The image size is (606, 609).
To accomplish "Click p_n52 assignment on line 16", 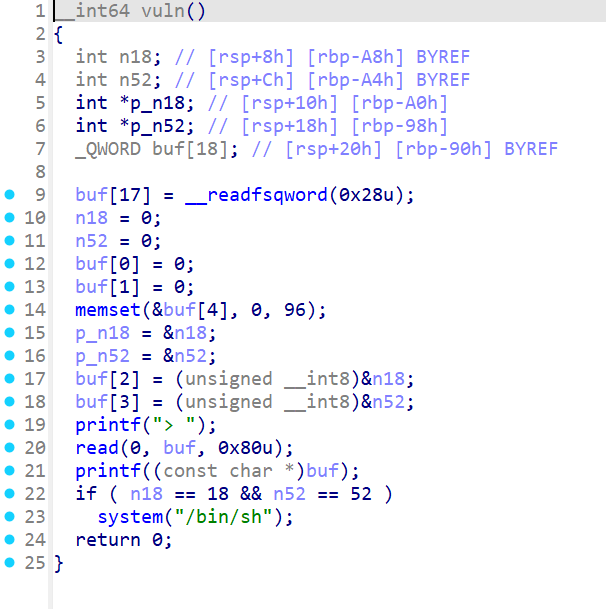I will pos(103,356).
